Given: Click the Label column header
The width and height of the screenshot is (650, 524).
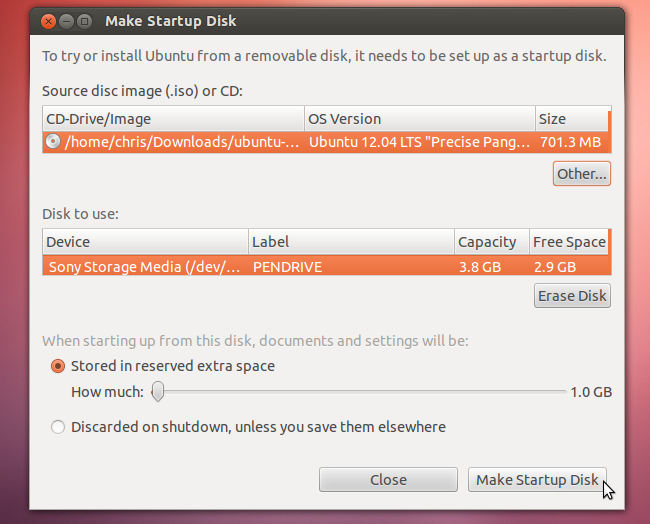Looking at the screenshot, I should click(350, 242).
